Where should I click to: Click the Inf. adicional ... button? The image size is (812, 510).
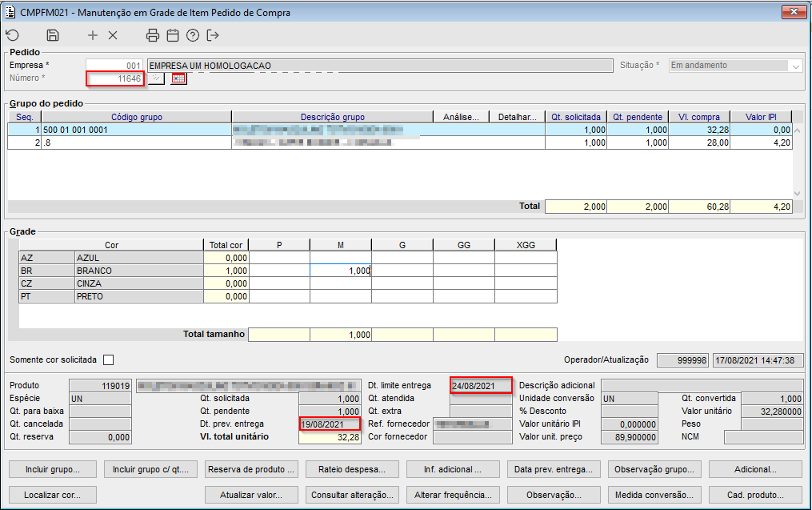coord(453,469)
